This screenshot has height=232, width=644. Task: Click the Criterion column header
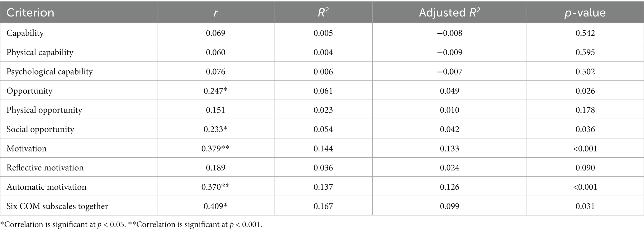click(30, 12)
